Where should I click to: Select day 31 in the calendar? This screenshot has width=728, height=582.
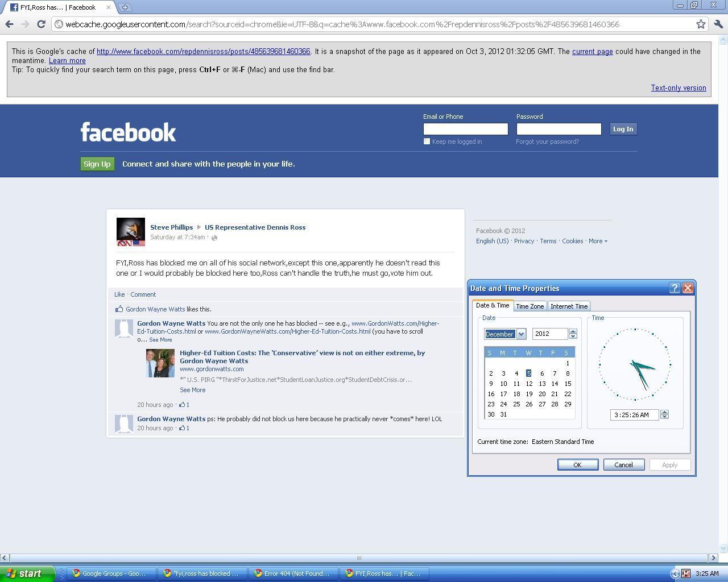(503, 414)
